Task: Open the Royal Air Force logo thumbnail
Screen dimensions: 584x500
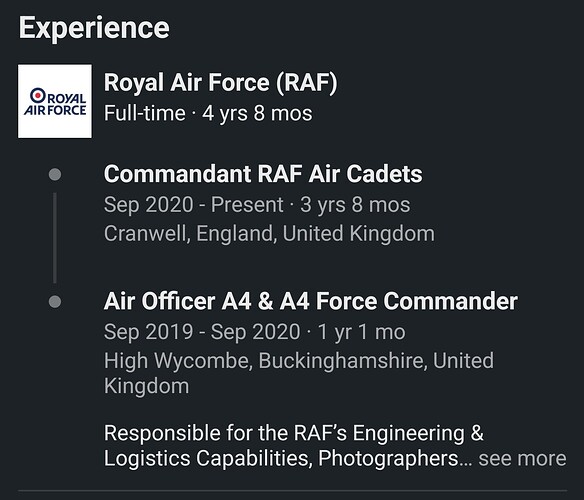Action: [55, 101]
